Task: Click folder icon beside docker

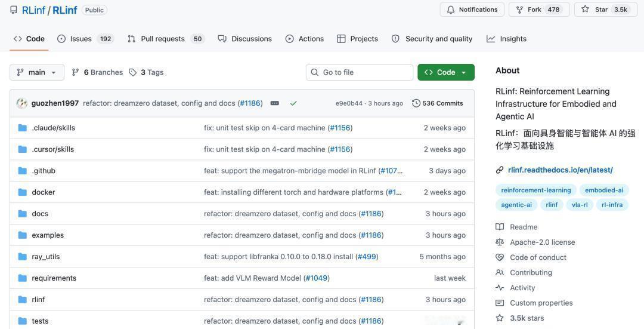Action: click(x=23, y=192)
